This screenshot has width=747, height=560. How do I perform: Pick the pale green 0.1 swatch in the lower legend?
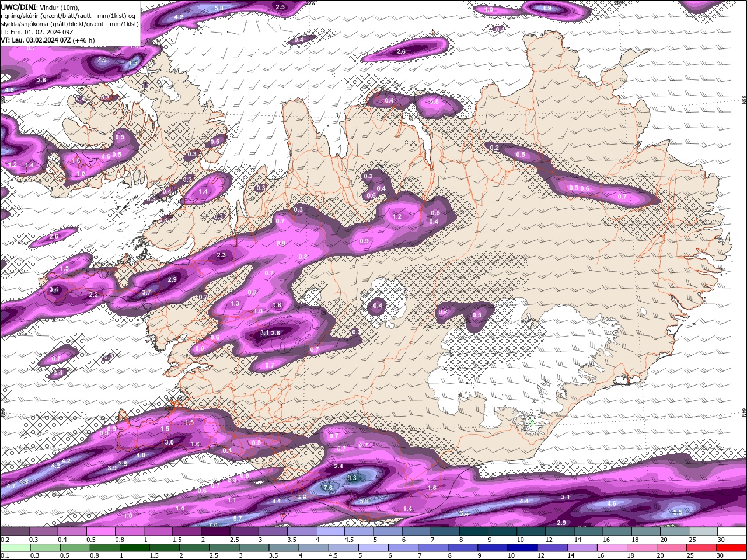coord(15,547)
